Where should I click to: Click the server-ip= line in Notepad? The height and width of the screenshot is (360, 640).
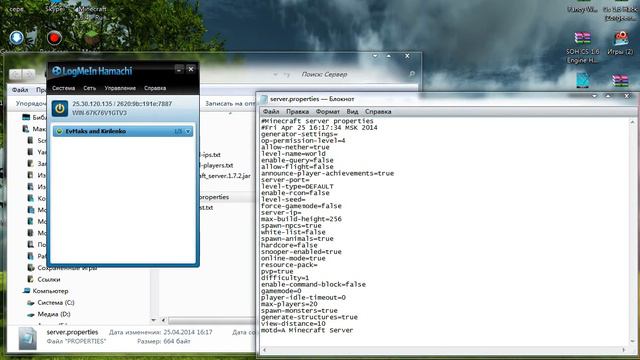(281, 213)
